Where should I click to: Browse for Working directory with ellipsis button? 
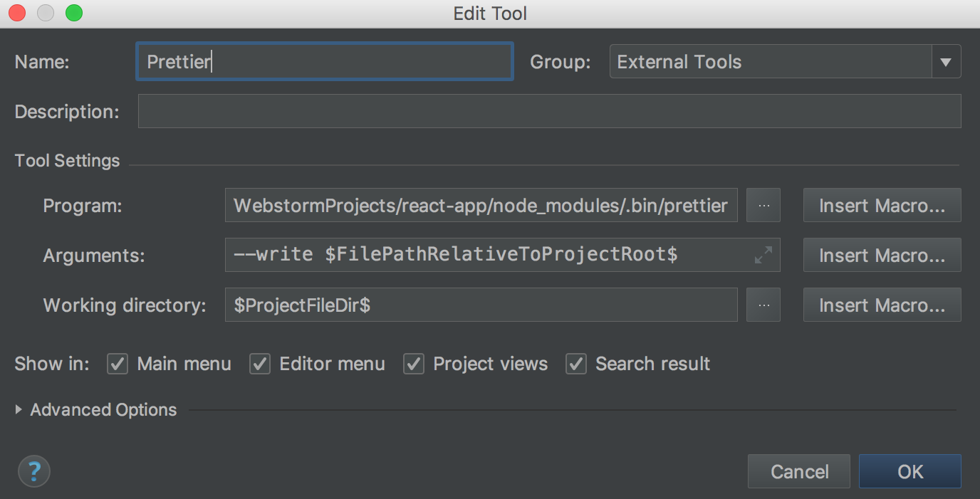[763, 305]
